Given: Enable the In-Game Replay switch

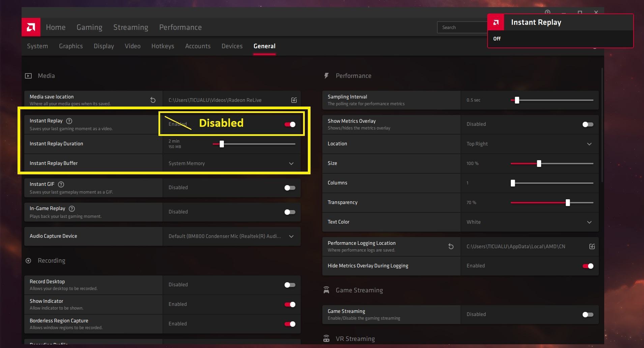Looking at the screenshot, I should click(x=290, y=212).
